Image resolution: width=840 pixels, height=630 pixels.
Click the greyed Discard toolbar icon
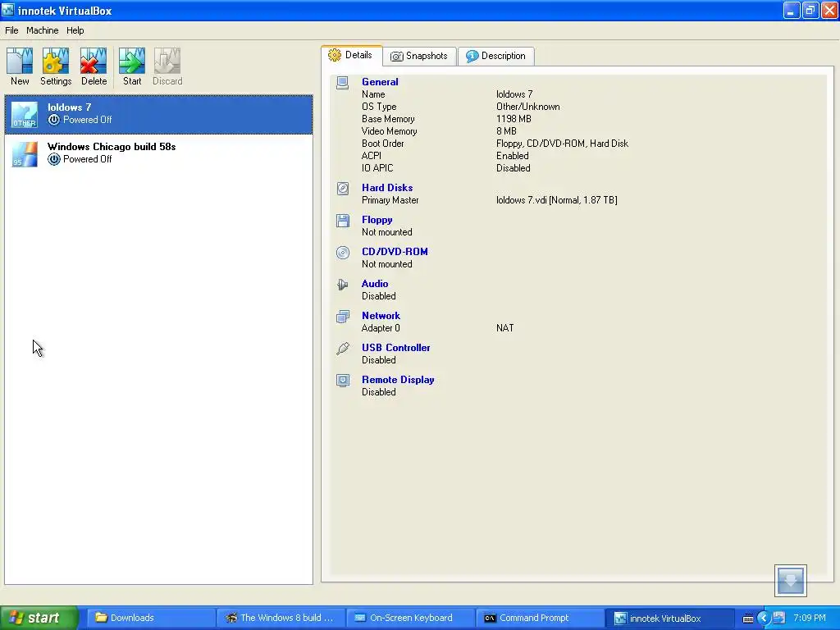pos(167,61)
